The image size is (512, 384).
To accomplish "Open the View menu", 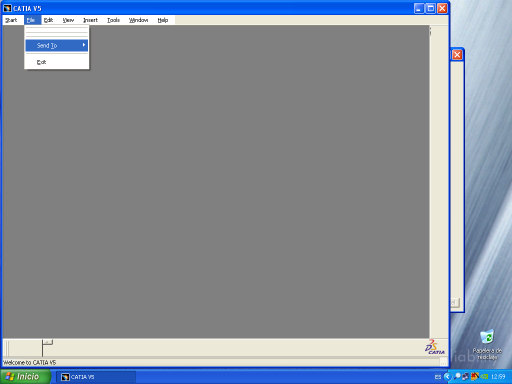I will pos(68,20).
